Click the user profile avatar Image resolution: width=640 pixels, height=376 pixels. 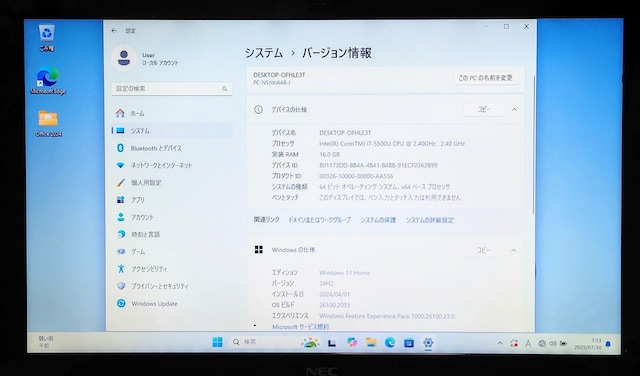(124, 58)
